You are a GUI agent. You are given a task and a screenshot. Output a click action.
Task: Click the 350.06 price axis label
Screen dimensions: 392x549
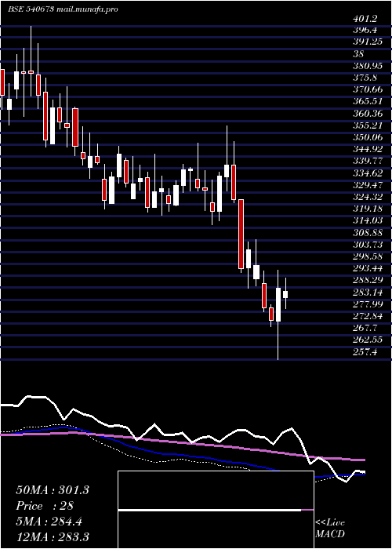coord(368,137)
